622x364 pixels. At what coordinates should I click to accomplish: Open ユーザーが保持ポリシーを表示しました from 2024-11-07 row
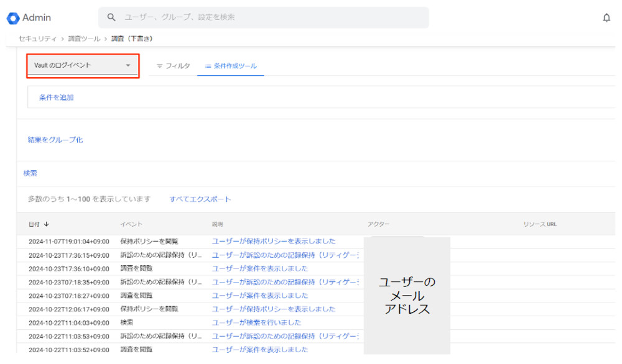coord(274,241)
